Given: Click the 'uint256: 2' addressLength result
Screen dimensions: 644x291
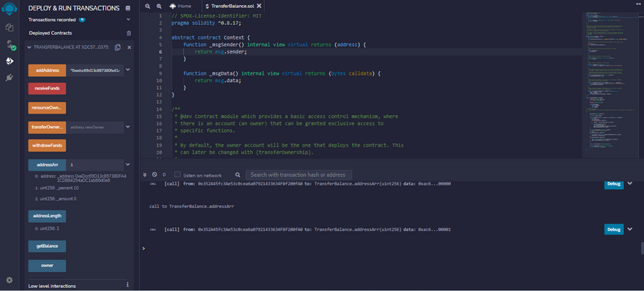Looking at the screenshot, I should (x=48, y=228).
